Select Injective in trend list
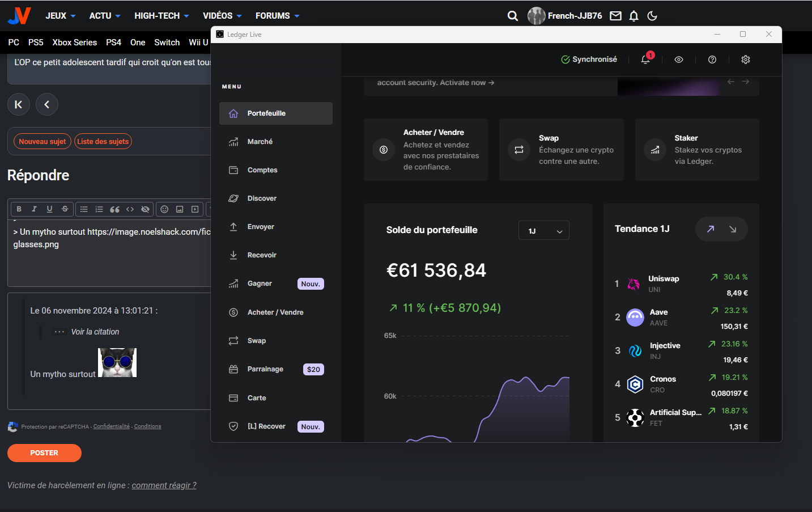The image size is (812, 512). tap(681, 351)
